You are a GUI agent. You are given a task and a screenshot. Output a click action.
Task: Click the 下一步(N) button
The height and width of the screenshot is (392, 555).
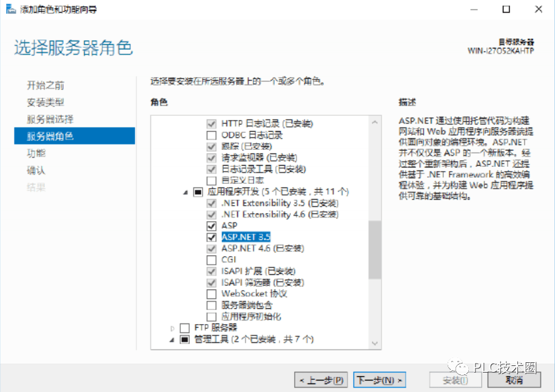380,380
